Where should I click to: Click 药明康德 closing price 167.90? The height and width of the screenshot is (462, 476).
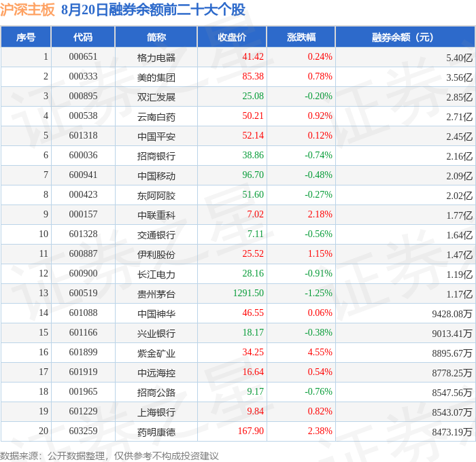pyautogui.click(x=251, y=431)
